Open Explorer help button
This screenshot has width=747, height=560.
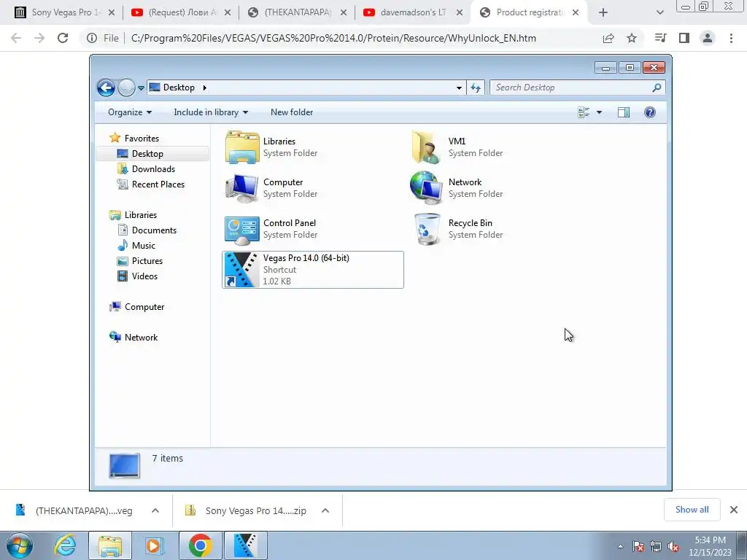(x=650, y=112)
